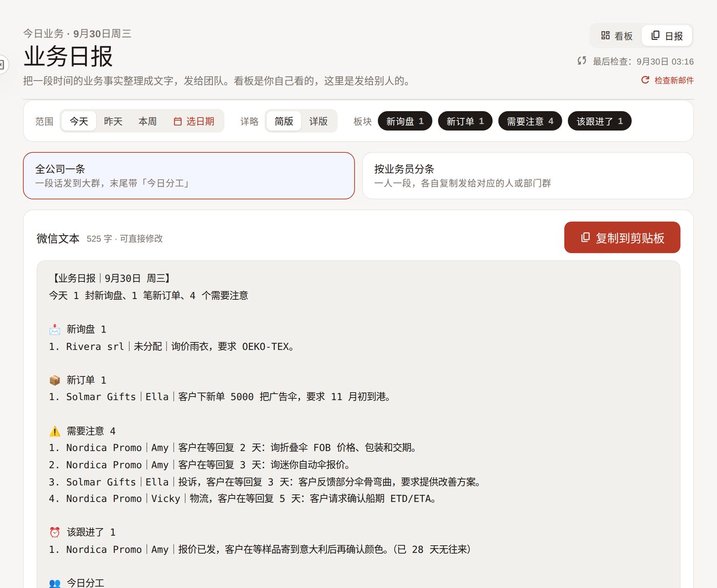Click the warning emoji before 需要注意

[x=55, y=431]
